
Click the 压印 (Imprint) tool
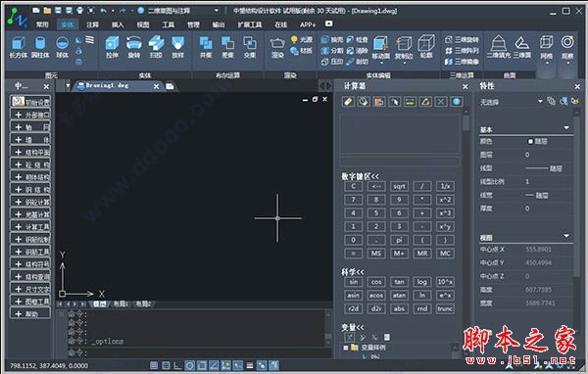(332, 62)
